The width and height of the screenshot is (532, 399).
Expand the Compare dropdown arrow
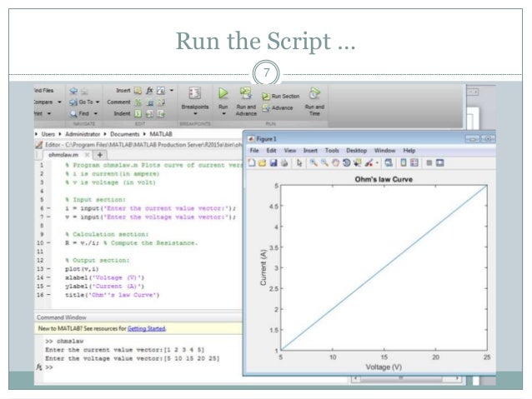[59, 102]
